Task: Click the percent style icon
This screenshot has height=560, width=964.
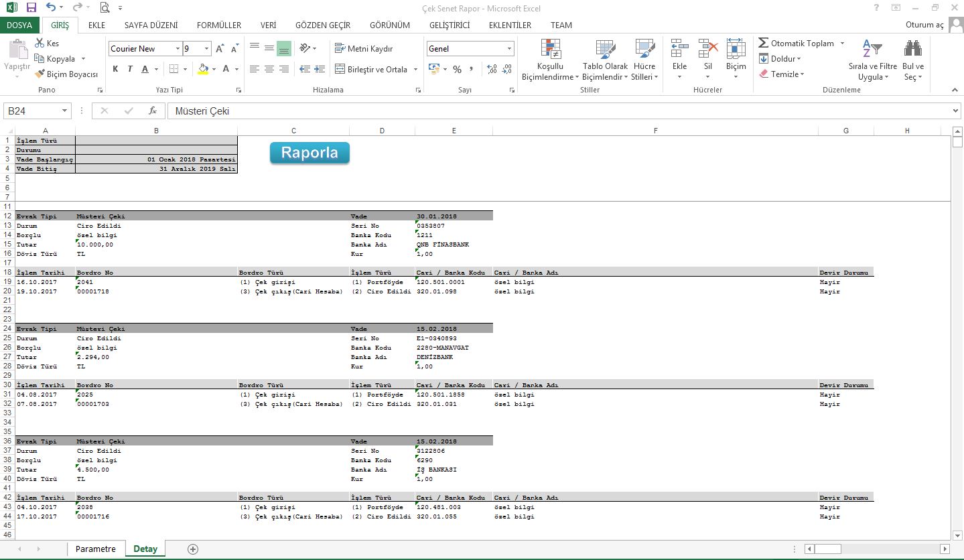Action: pos(457,70)
